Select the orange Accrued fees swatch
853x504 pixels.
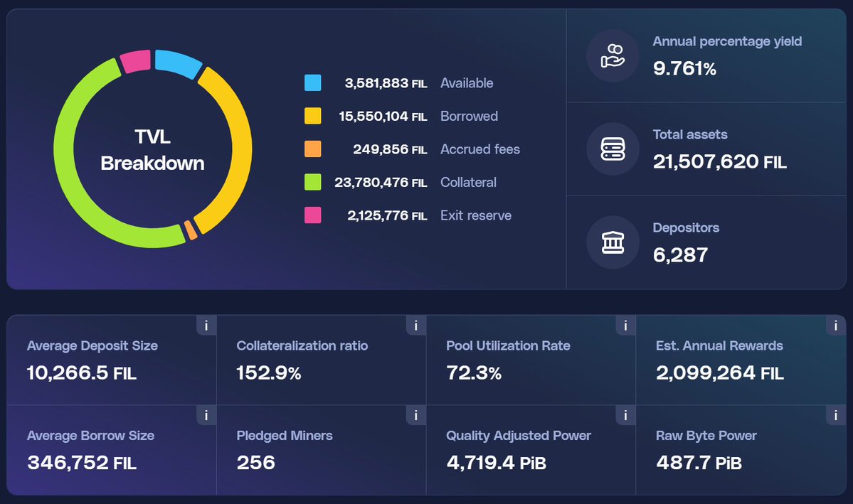point(312,149)
